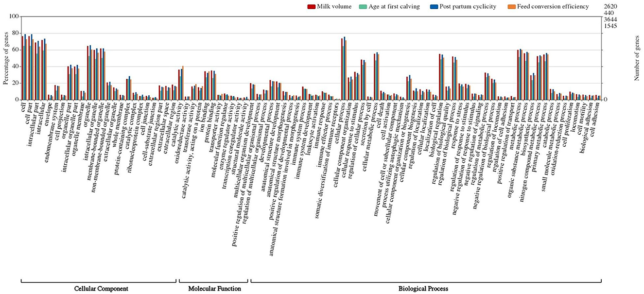644x294 pixels.
Task: Click the 60 tick on percentage axis
Action: tap(15, 50)
